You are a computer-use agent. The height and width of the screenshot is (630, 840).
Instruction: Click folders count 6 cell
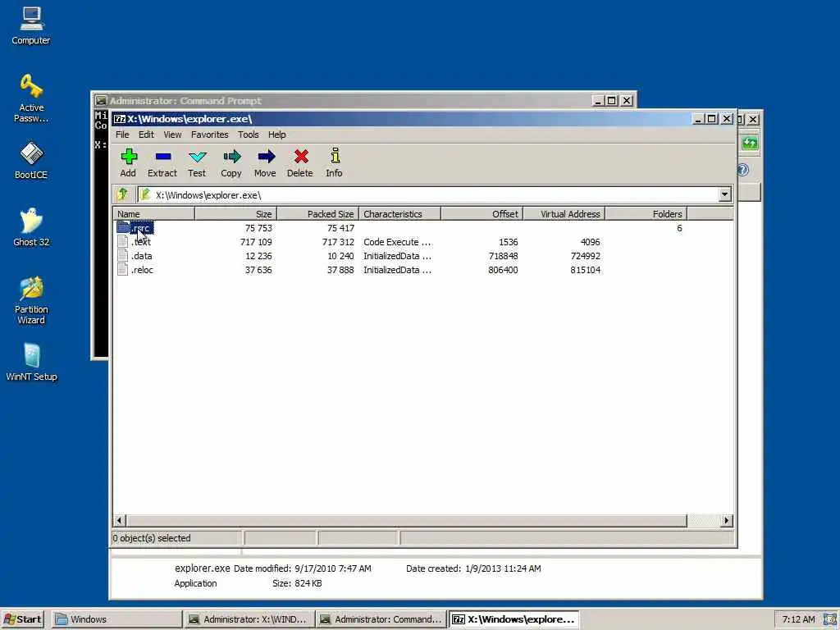pyautogui.click(x=679, y=228)
